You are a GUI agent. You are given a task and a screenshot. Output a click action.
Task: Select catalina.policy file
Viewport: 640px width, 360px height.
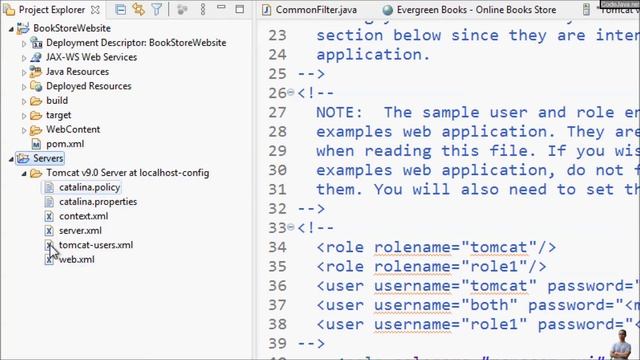(x=89, y=187)
